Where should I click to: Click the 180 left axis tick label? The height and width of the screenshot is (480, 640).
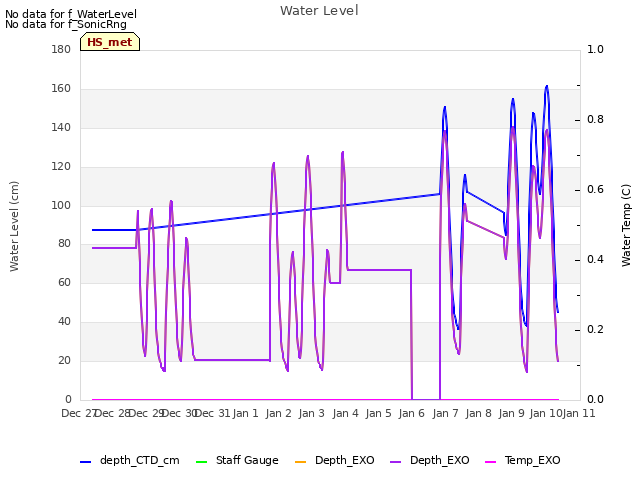[x=61, y=49]
